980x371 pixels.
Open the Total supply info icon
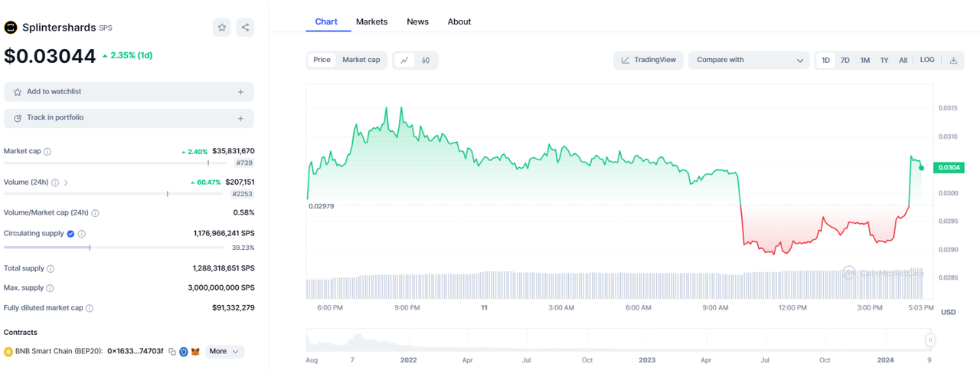[x=51, y=269]
